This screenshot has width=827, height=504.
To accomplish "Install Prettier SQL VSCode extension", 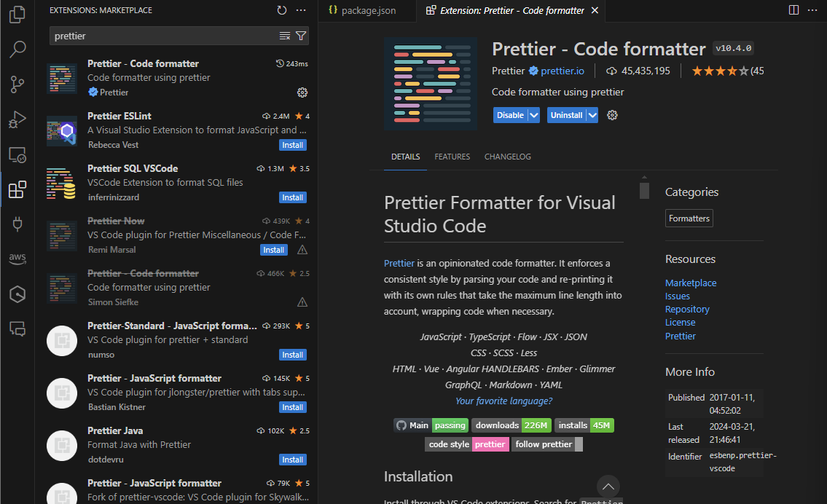I will [293, 197].
